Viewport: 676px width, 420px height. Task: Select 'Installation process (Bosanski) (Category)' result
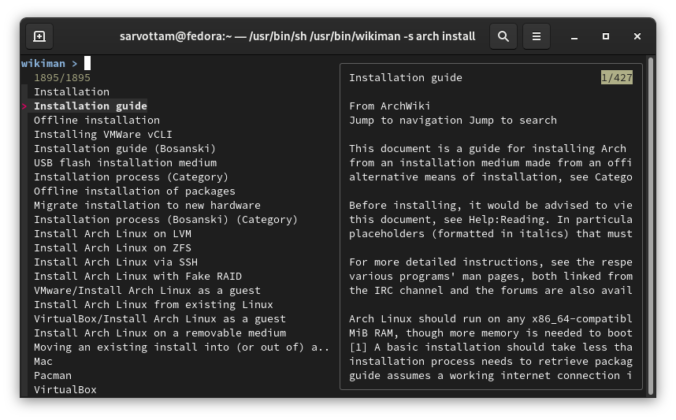tap(166, 220)
